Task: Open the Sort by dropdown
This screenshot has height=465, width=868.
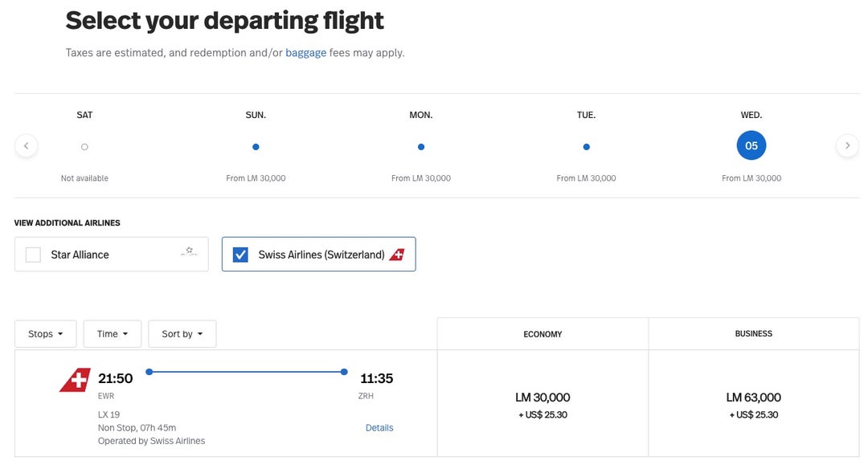Action: (x=182, y=334)
